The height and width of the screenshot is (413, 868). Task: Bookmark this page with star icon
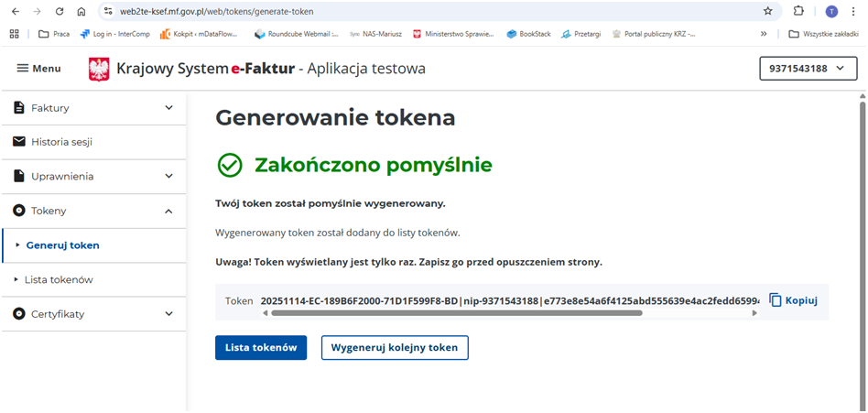(x=768, y=11)
